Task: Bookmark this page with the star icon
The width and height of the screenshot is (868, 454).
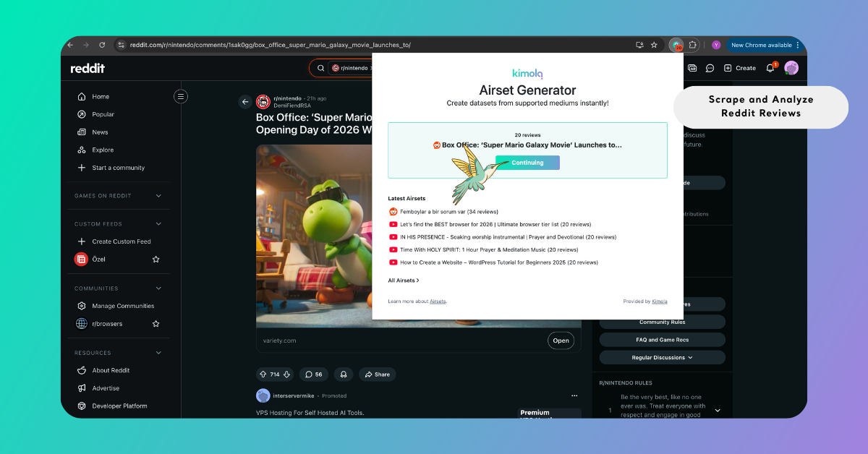Action: (x=654, y=45)
